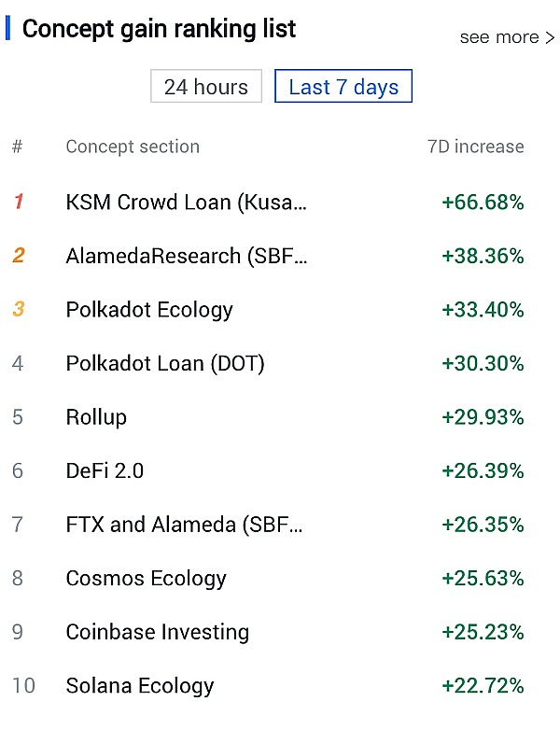Screen dimensions: 560x729
Task: Click the 7D increase column header
Action: tap(475, 147)
